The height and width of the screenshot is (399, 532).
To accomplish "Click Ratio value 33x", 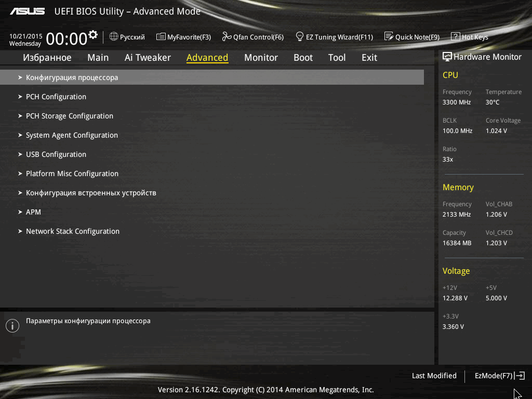I will (447, 159).
